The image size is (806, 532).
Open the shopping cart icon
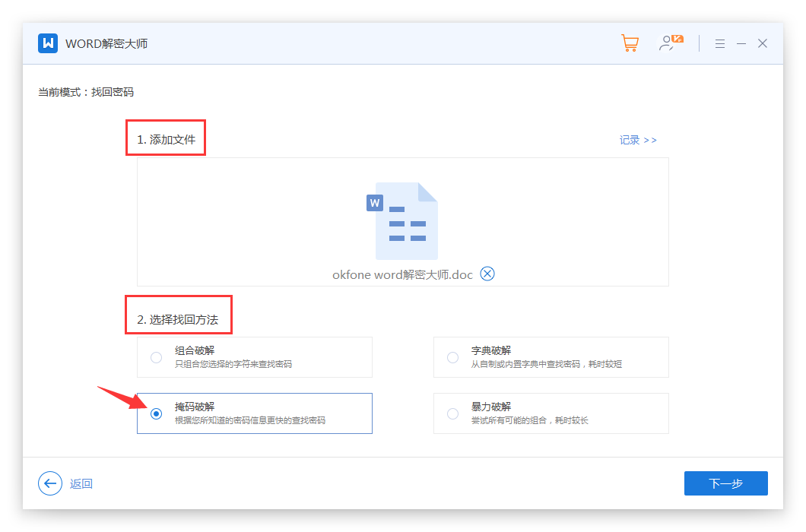click(630, 43)
